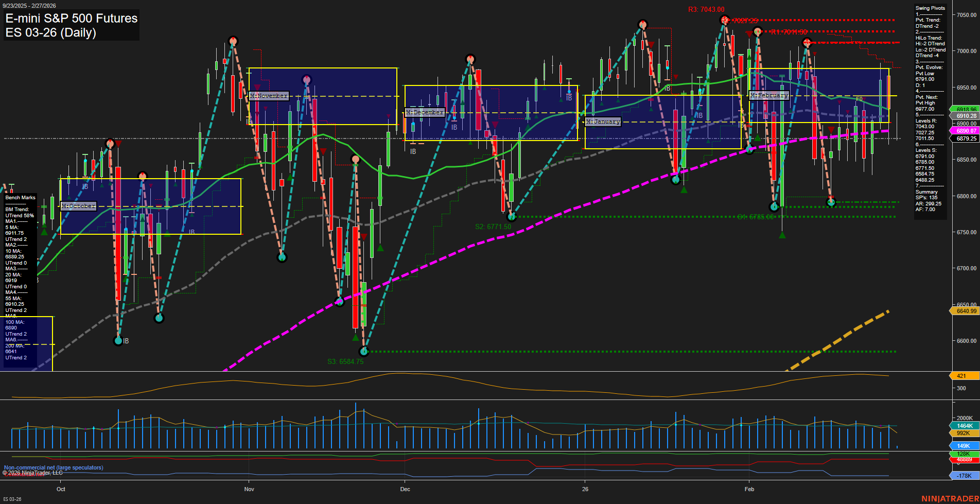Select the M:December range box label
The width and height of the screenshot is (980, 504).
[x=425, y=112]
